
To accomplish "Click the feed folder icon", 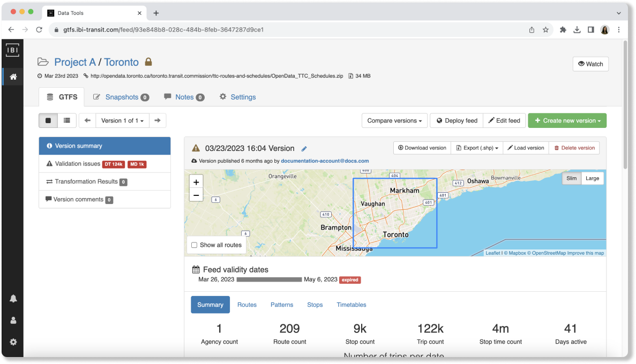I will pos(43,62).
